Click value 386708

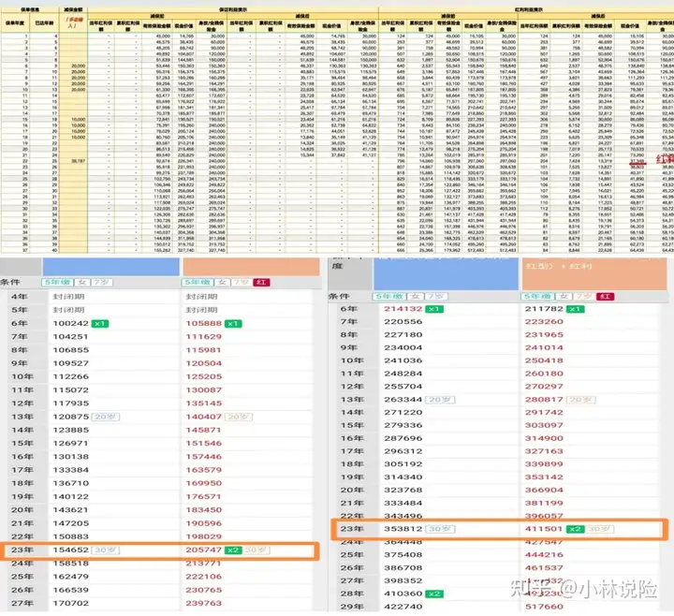coord(403,568)
